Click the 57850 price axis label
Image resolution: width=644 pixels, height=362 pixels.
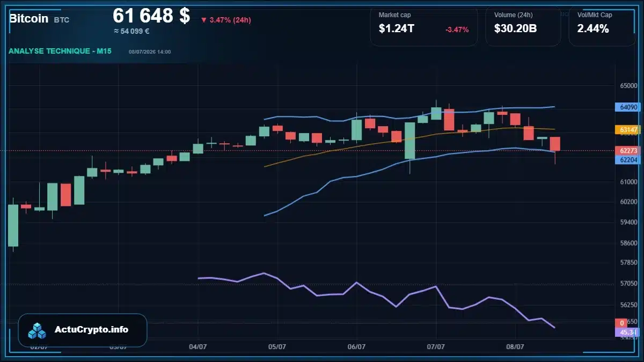pos(628,263)
